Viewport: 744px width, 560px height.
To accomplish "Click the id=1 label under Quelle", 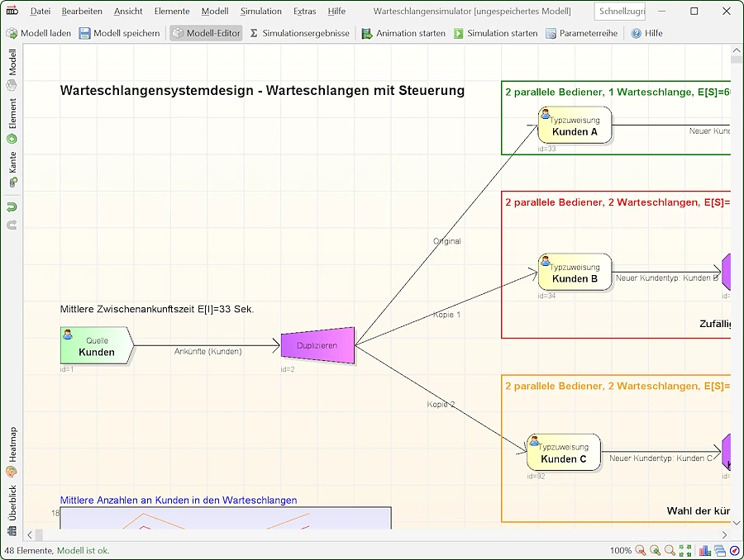I will click(67, 369).
